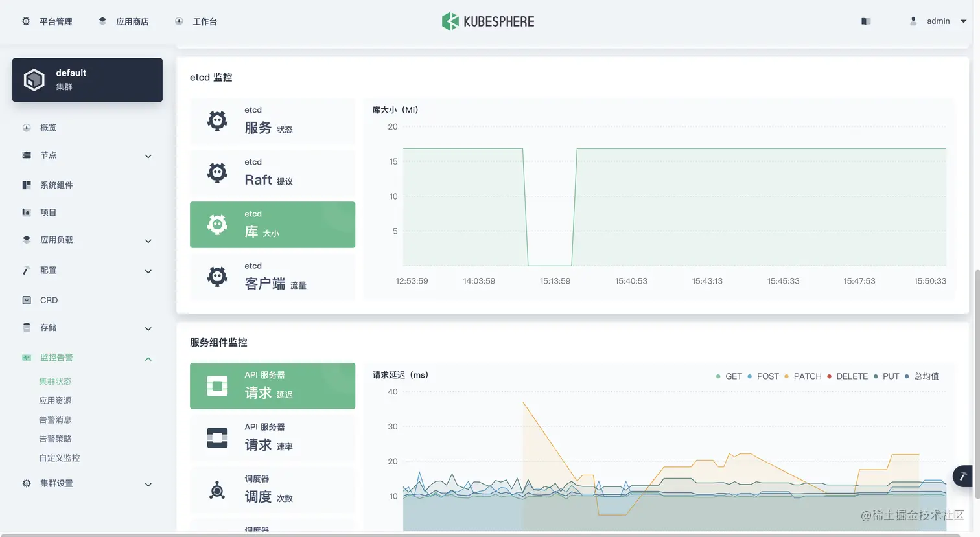This screenshot has width=980, height=537.
Task: Click the etcd 服务状态 card icon
Action: click(x=217, y=120)
